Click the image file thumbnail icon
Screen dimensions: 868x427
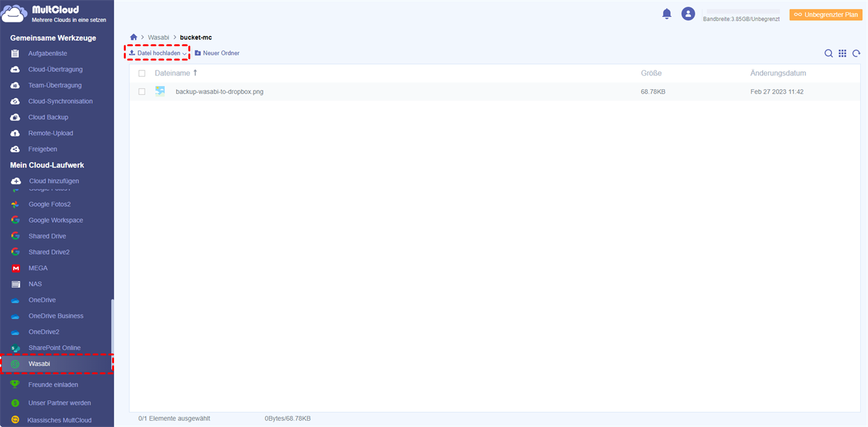(x=160, y=91)
